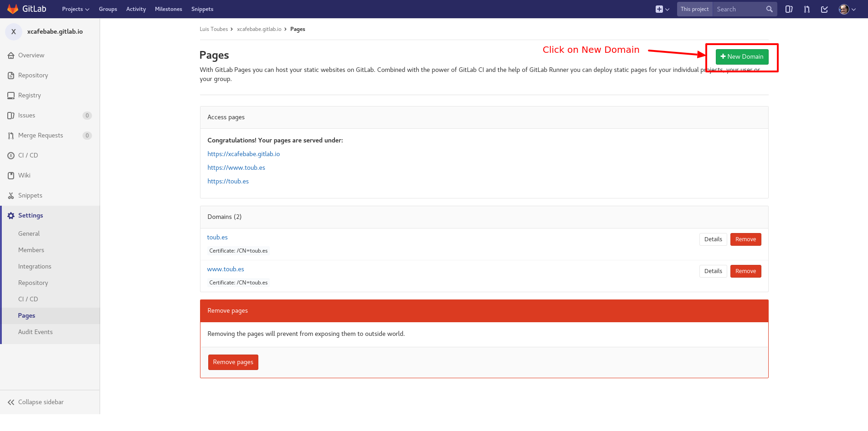Open the Activity menu item
The width and height of the screenshot is (868, 431).
click(x=136, y=9)
